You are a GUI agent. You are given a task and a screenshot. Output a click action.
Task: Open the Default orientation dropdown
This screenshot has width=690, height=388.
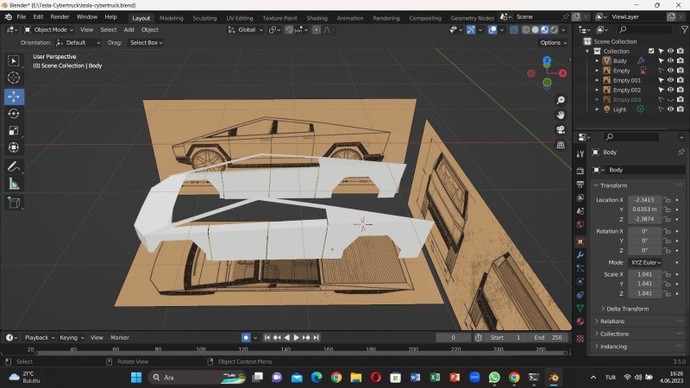79,43
